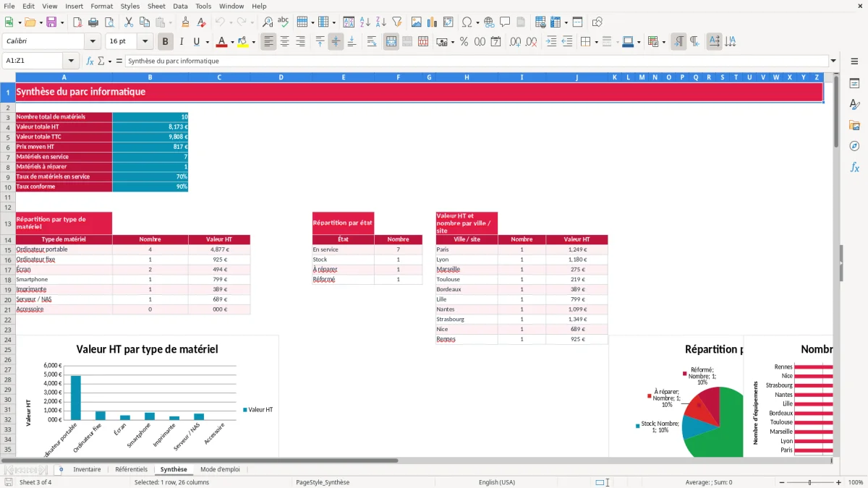Image resolution: width=868 pixels, height=488 pixels.
Task: Toggle Wrap Text
Action: tap(372, 42)
